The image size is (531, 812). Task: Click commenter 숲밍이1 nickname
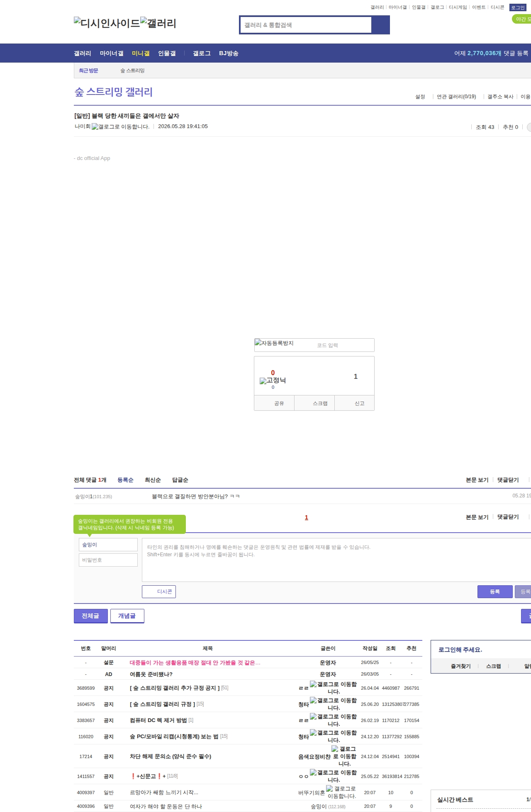[x=84, y=497]
